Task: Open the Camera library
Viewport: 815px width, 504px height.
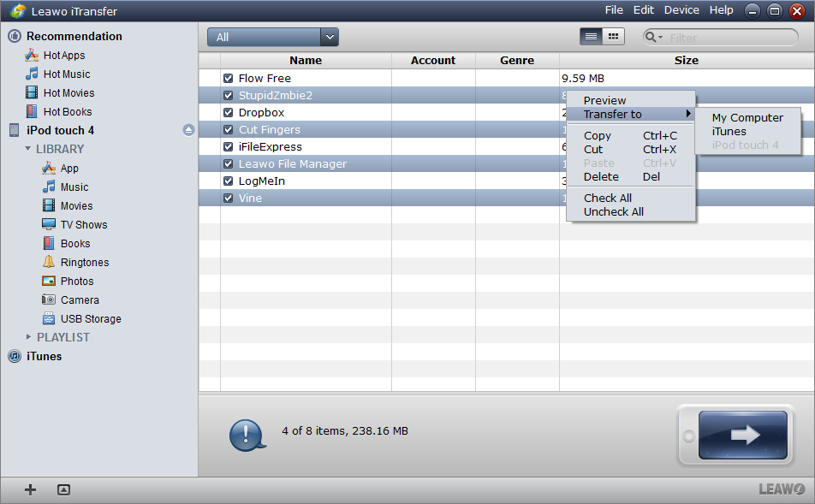Action: coord(80,299)
